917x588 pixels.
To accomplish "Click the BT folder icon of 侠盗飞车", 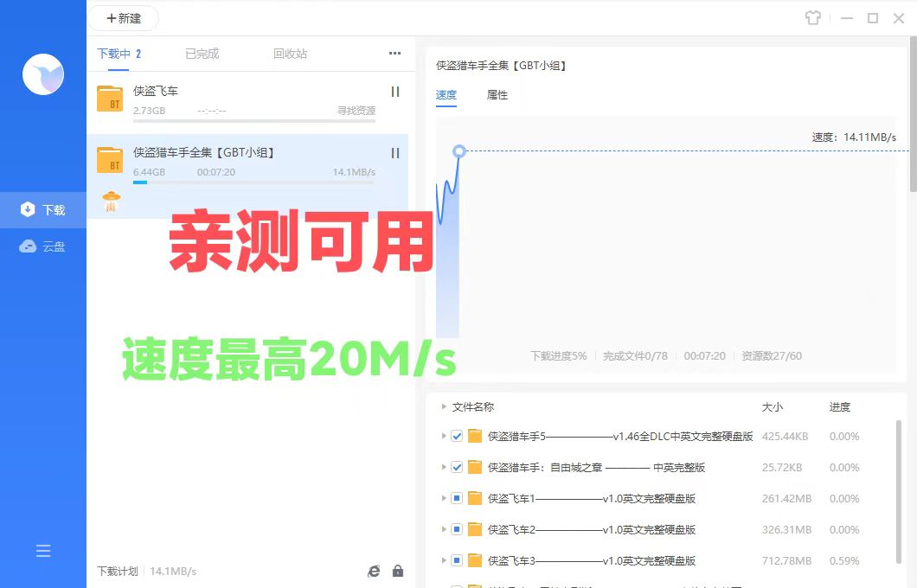I will (110, 99).
